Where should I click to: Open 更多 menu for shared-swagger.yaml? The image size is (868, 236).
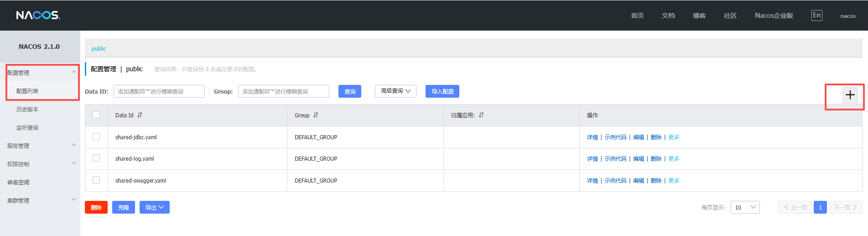pyautogui.click(x=674, y=181)
